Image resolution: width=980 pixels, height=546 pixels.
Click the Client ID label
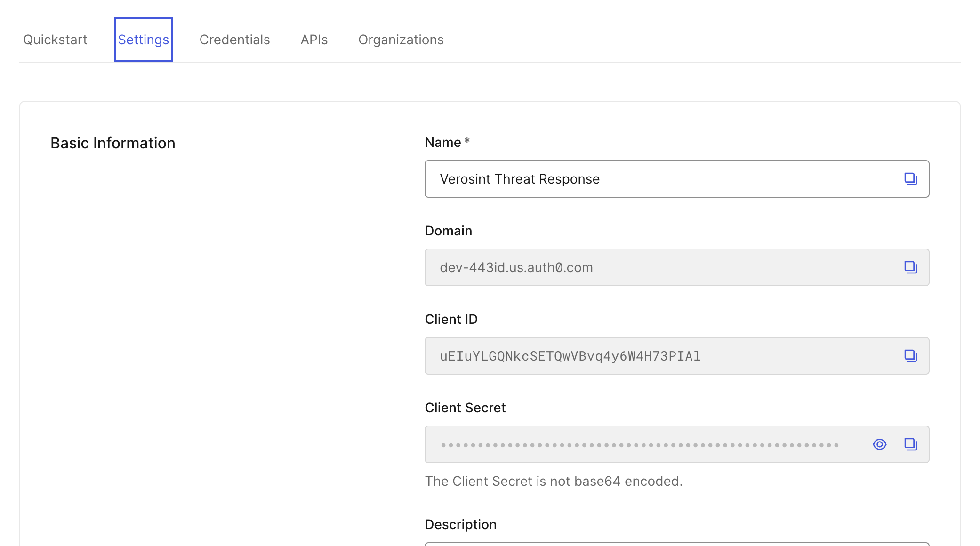(x=451, y=319)
